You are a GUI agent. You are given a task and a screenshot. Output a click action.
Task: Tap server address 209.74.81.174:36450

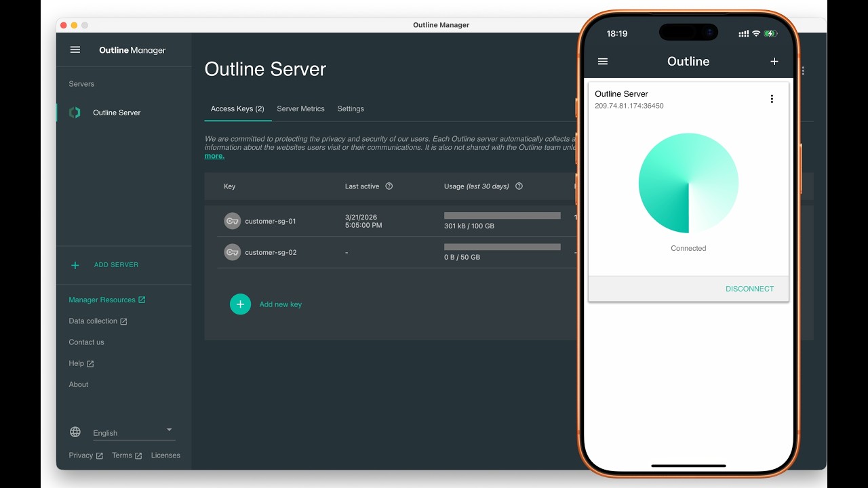click(629, 106)
